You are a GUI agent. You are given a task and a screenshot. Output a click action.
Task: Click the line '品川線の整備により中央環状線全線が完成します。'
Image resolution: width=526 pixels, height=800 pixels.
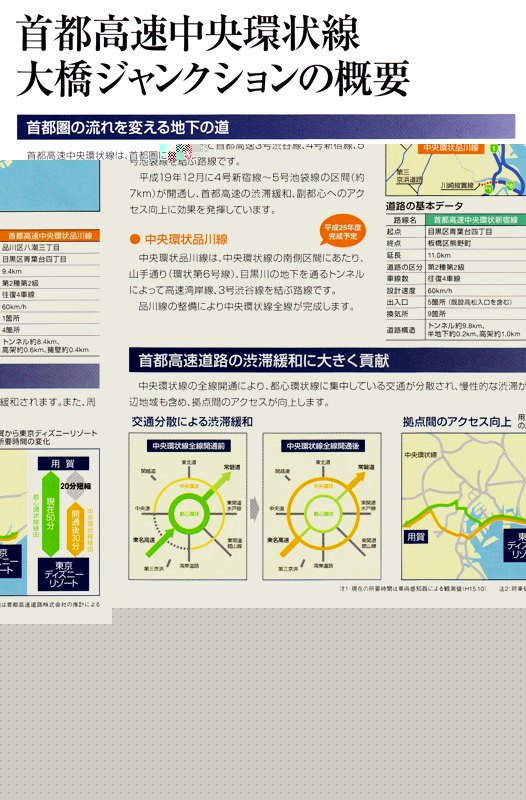pyautogui.click(x=246, y=307)
